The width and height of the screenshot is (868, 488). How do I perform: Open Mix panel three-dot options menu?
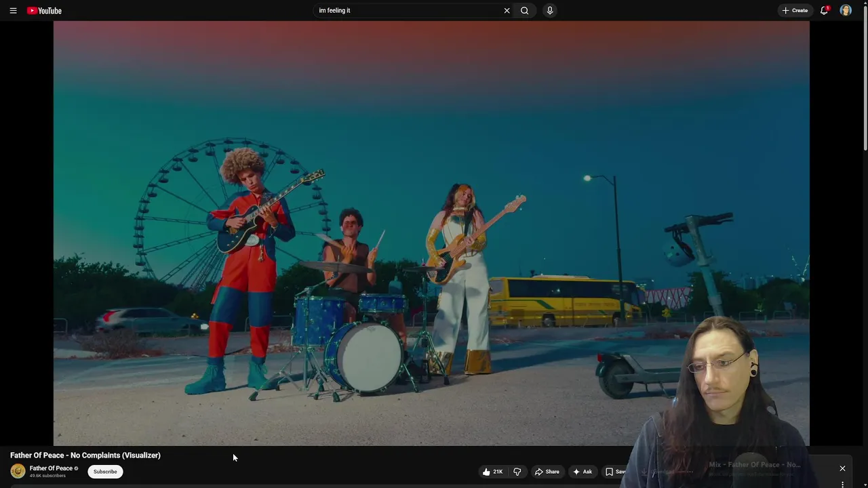click(x=842, y=485)
